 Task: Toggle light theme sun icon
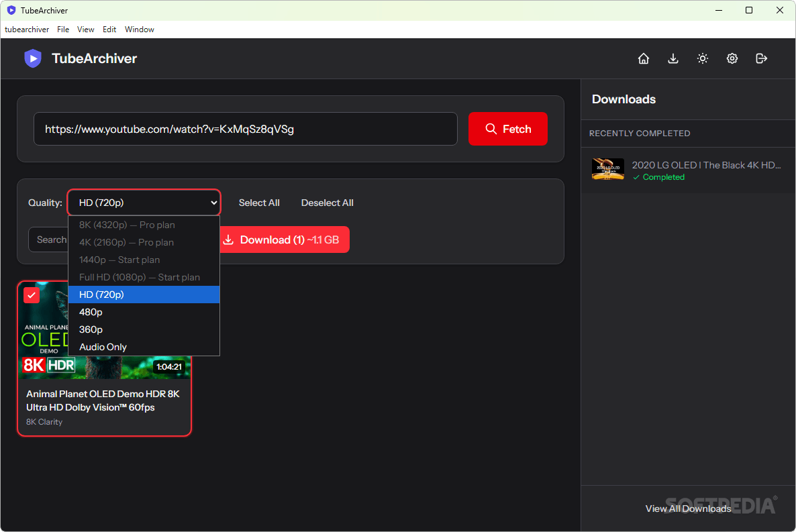pos(702,58)
